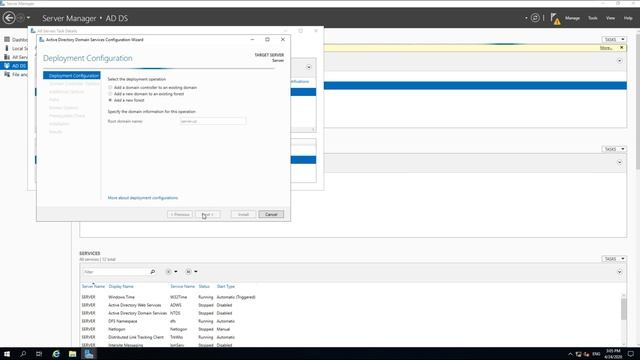
Task: Click the Root domain name input field
Action: coord(212,121)
